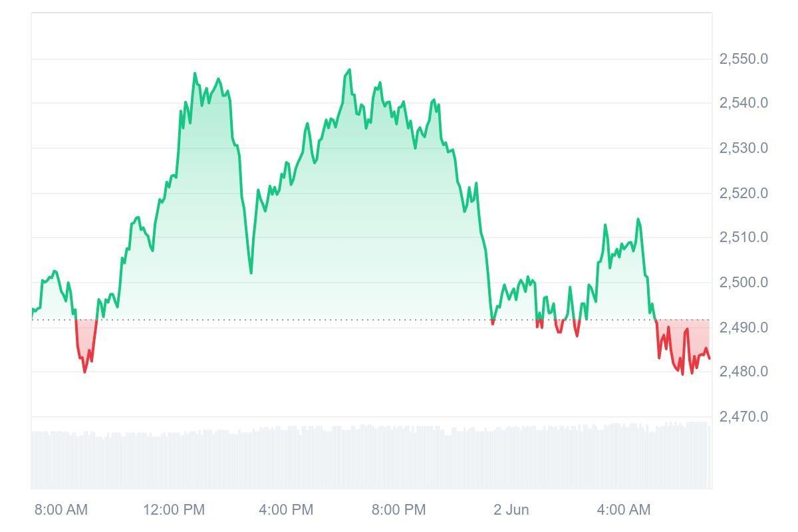Click the 2,520.0 price axis label
The width and height of the screenshot is (798, 532).
pyautogui.click(x=743, y=193)
